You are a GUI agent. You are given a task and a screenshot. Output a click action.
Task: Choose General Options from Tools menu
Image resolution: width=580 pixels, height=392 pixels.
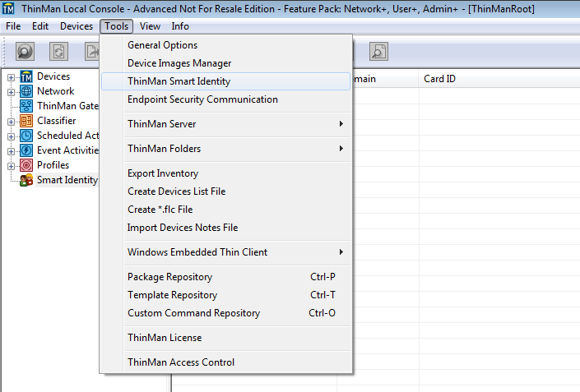click(x=226, y=45)
